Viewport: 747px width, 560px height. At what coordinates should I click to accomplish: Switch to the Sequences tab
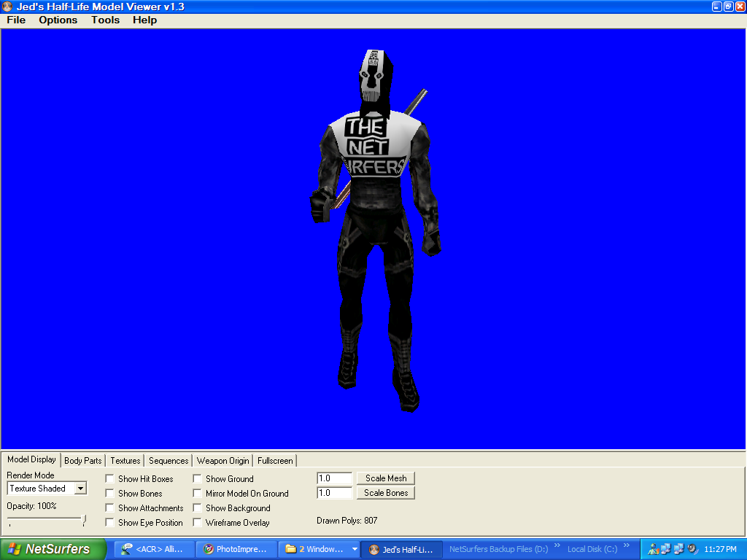point(169,461)
